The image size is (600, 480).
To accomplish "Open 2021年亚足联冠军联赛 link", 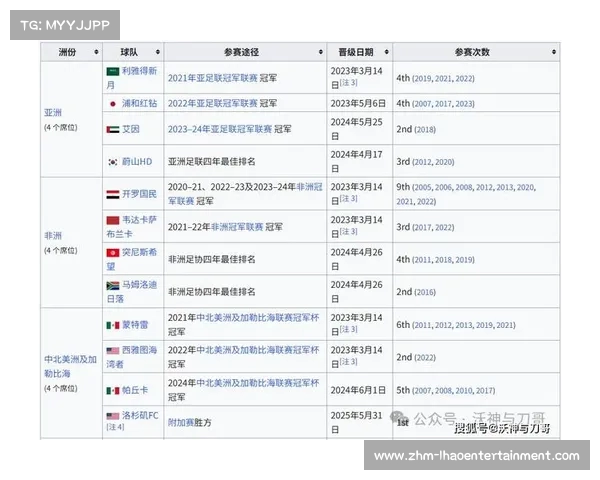I will 213,78.
